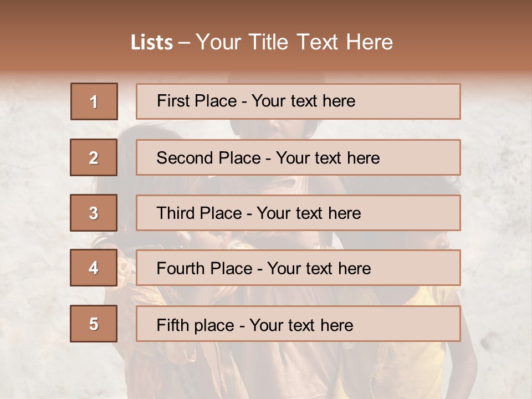Select the "Fifth place" label text

click(194, 325)
